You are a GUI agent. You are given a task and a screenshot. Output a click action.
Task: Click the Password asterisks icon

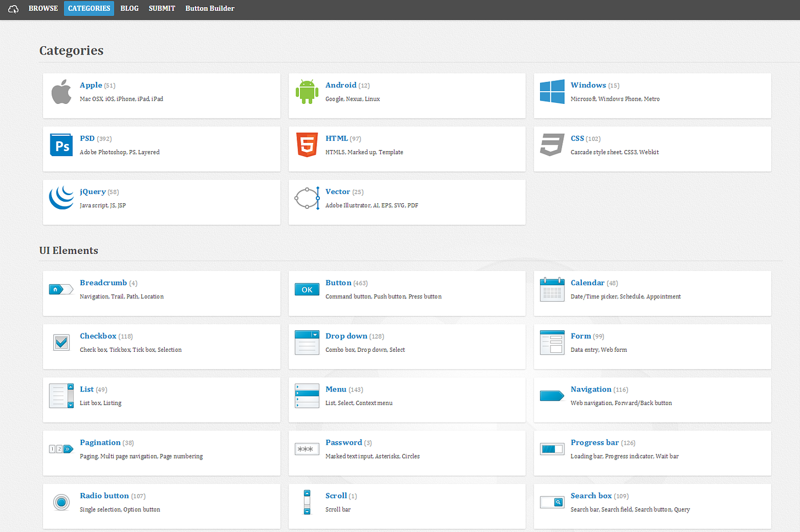click(x=307, y=448)
